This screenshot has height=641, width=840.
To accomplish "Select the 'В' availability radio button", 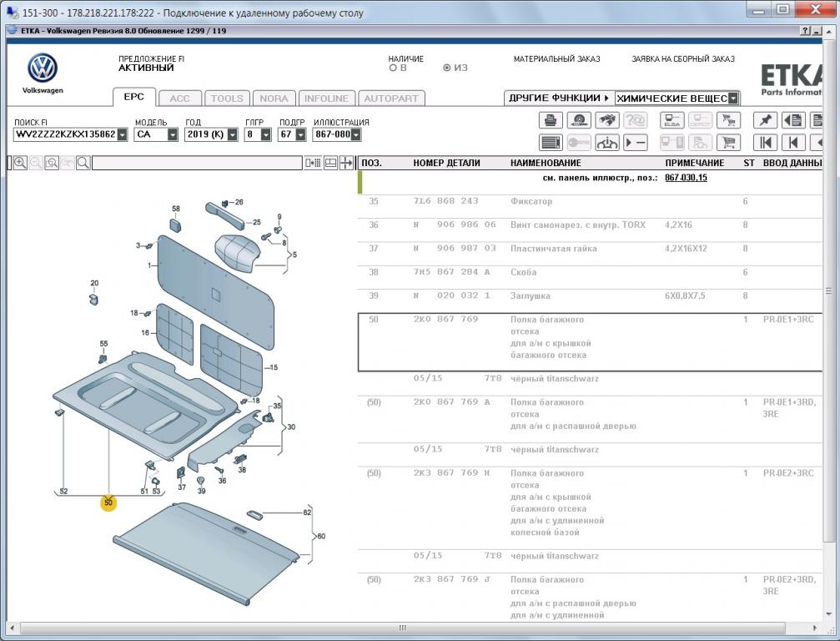I will 393,68.
